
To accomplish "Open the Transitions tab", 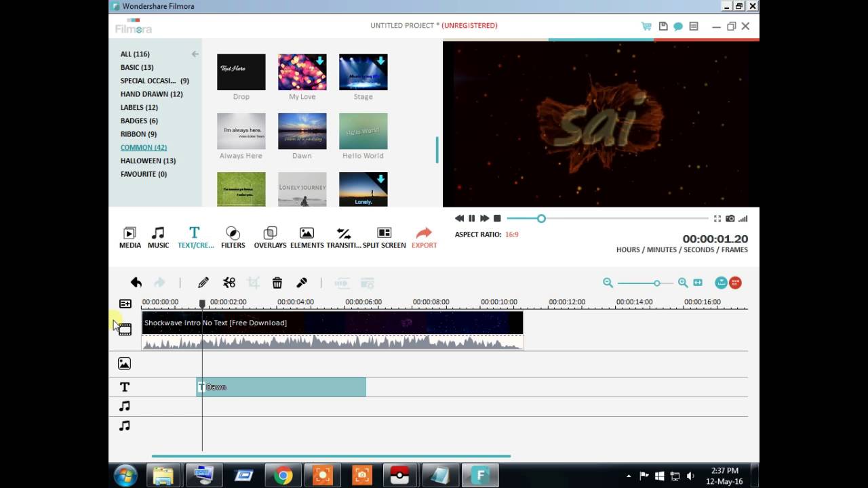I will 344,238.
